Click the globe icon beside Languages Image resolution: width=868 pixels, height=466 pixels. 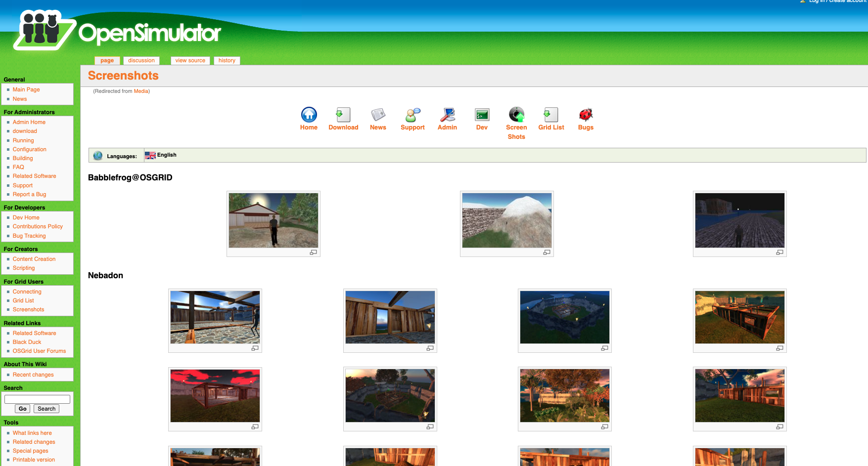point(98,156)
